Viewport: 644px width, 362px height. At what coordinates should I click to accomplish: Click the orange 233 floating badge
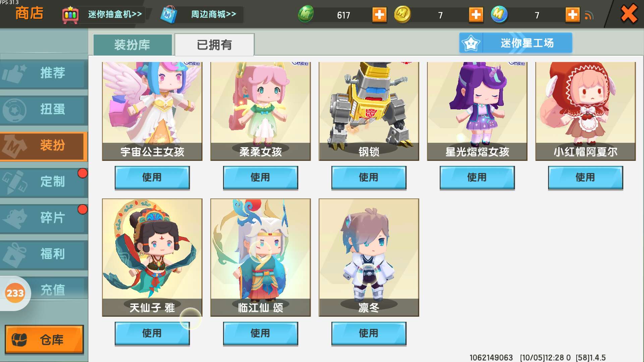(x=15, y=293)
